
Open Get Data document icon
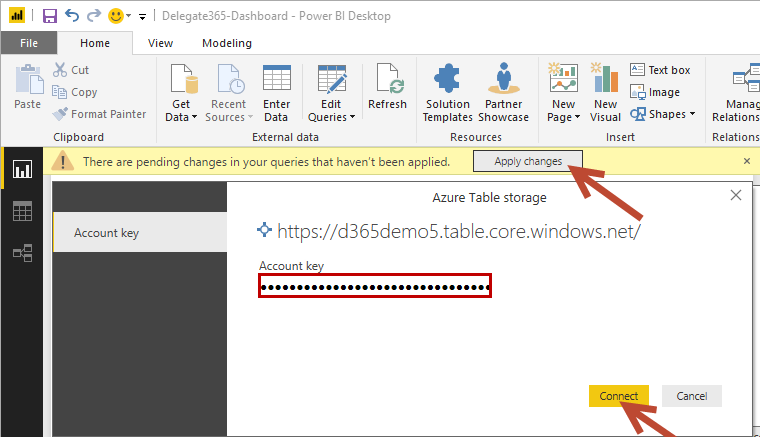tap(184, 78)
